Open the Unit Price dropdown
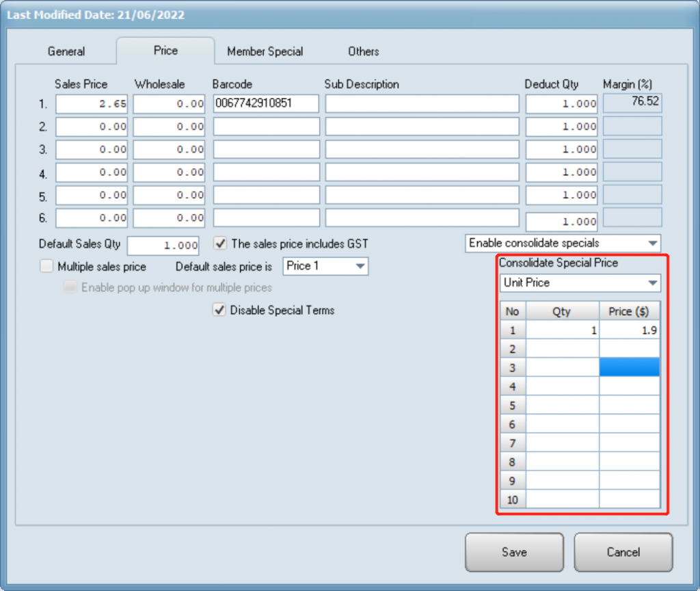Image resolution: width=700 pixels, height=591 pixels. (x=579, y=283)
